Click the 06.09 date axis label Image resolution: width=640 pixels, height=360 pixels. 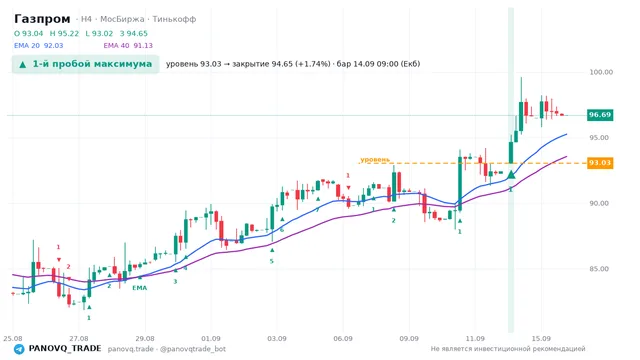[x=343, y=339]
